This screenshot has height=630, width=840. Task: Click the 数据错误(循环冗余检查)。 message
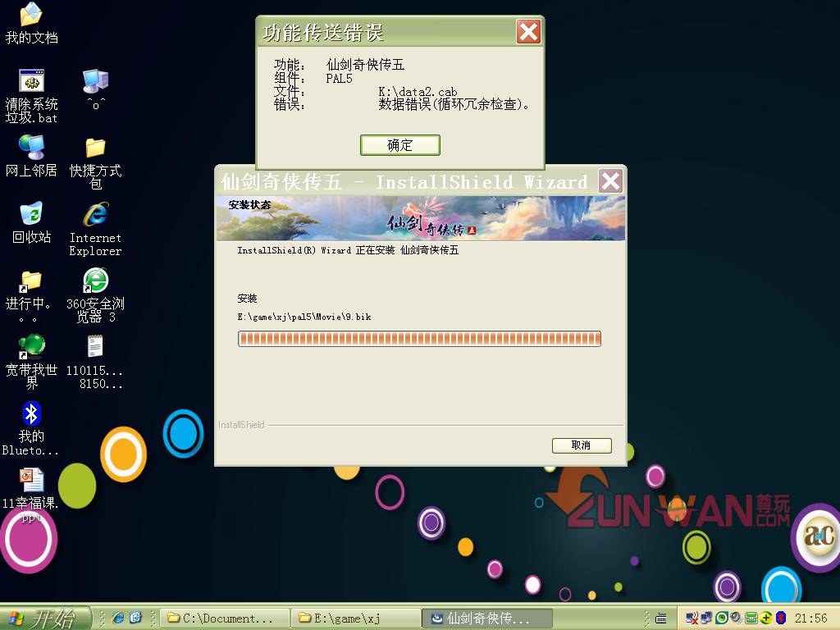(454, 104)
